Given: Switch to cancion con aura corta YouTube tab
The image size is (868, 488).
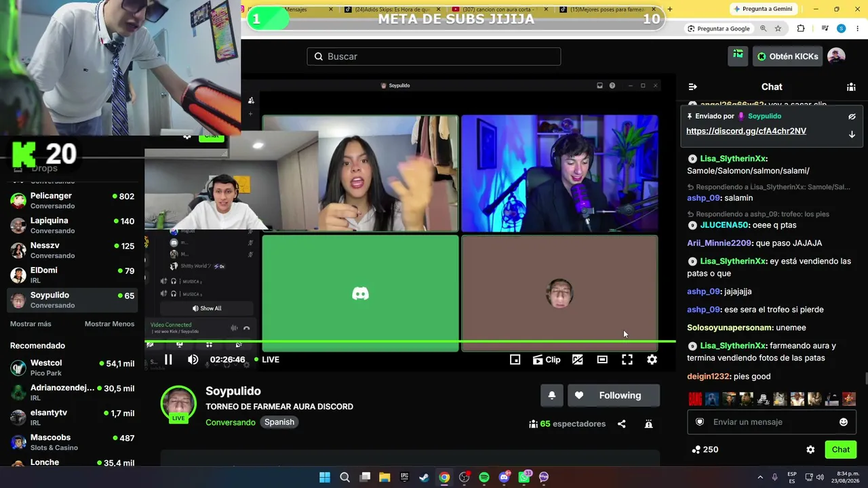Looking at the screenshot, I should tap(500, 9).
